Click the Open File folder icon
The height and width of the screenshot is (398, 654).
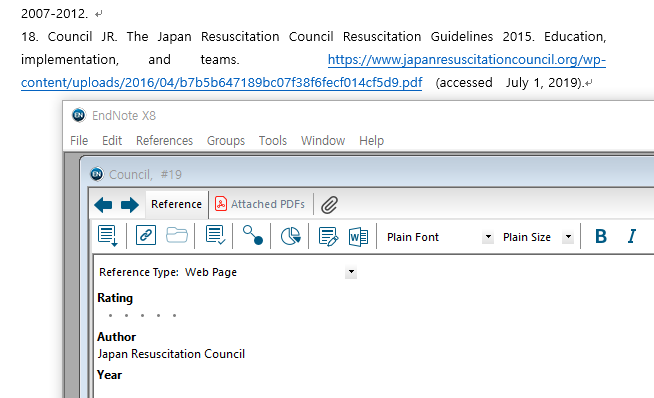(x=176, y=235)
